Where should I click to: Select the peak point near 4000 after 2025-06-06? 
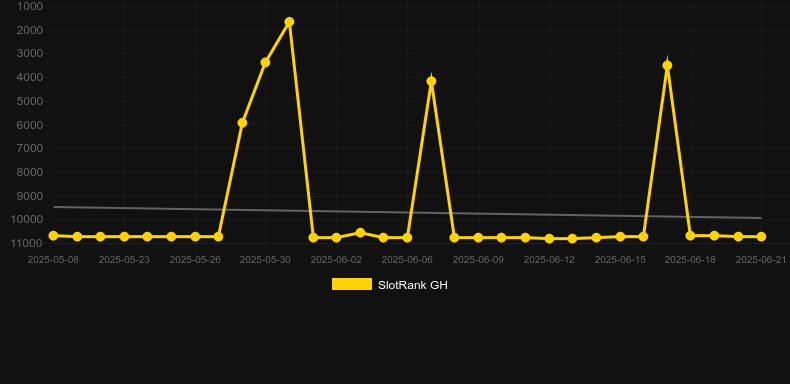[431, 81]
